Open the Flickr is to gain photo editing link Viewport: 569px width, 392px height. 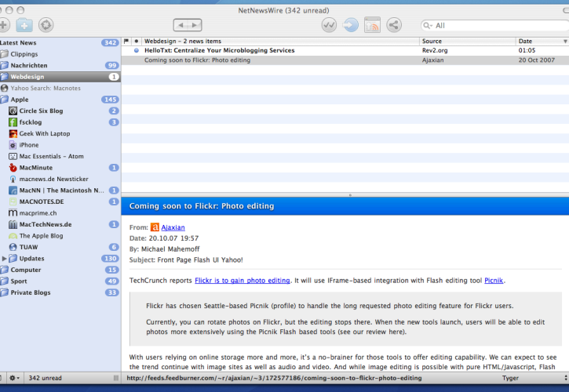click(243, 281)
